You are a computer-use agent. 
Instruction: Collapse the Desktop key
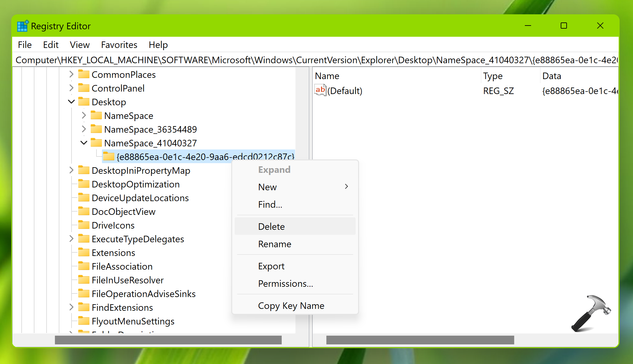click(71, 102)
